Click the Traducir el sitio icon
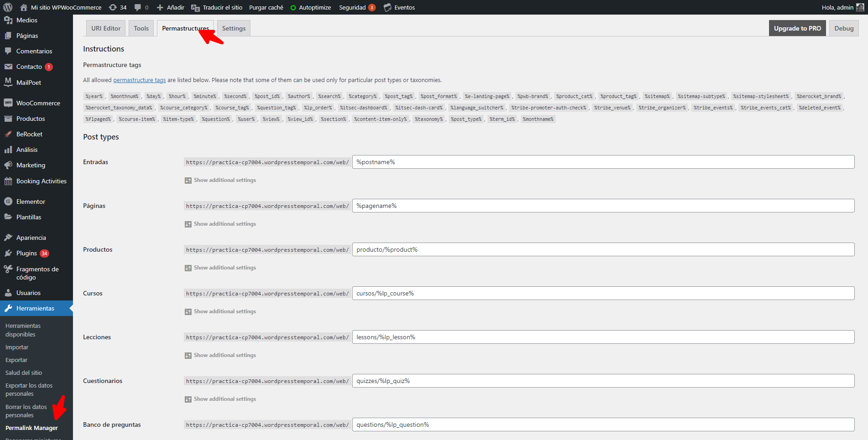This screenshot has height=440, width=868. (x=195, y=8)
